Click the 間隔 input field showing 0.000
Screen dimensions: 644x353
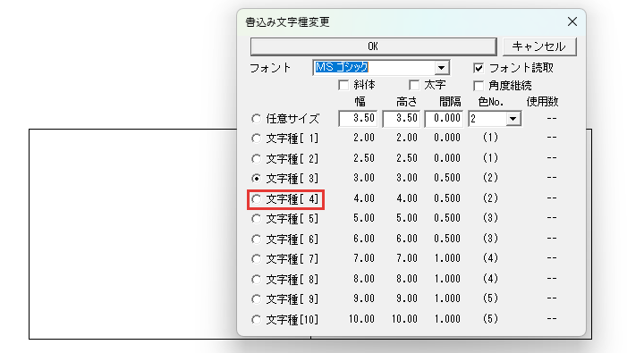pyautogui.click(x=444, y=119)
